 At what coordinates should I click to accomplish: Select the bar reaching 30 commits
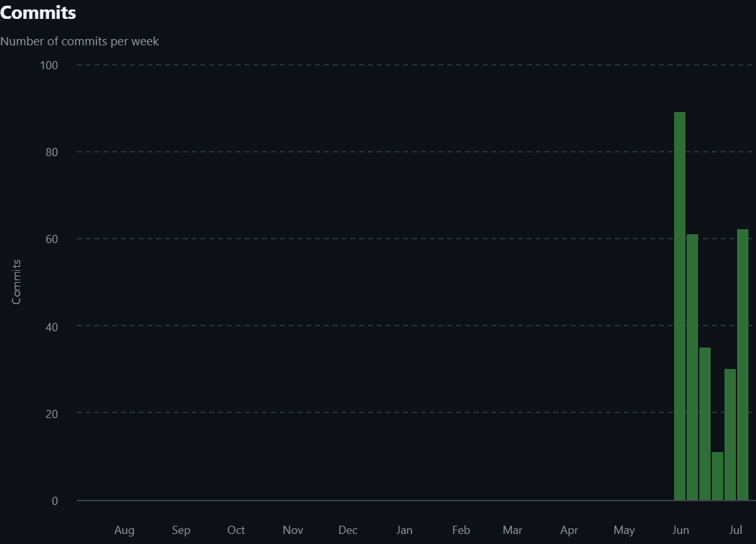pyautogui.click(x=730, y=434)
